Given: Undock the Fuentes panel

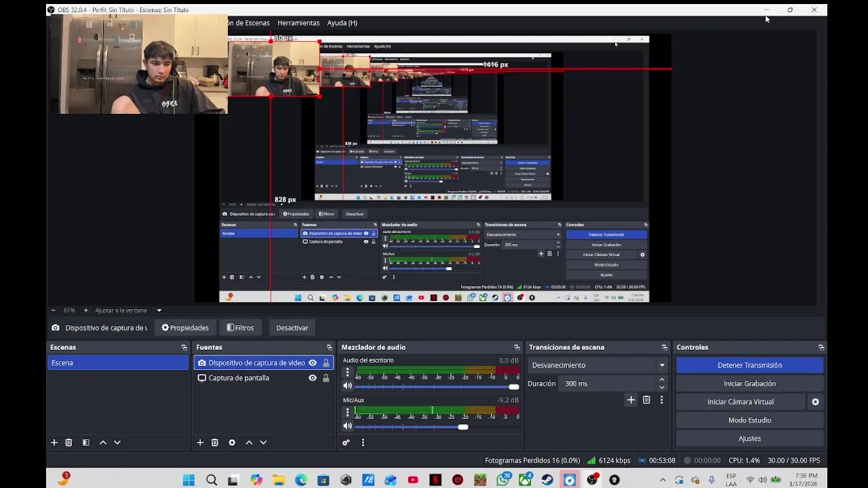Looking at the screenshot, I should point(330,348).
